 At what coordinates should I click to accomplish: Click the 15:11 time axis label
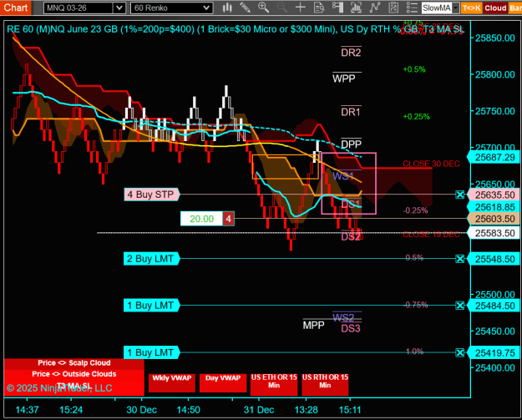tap(350, 410)
